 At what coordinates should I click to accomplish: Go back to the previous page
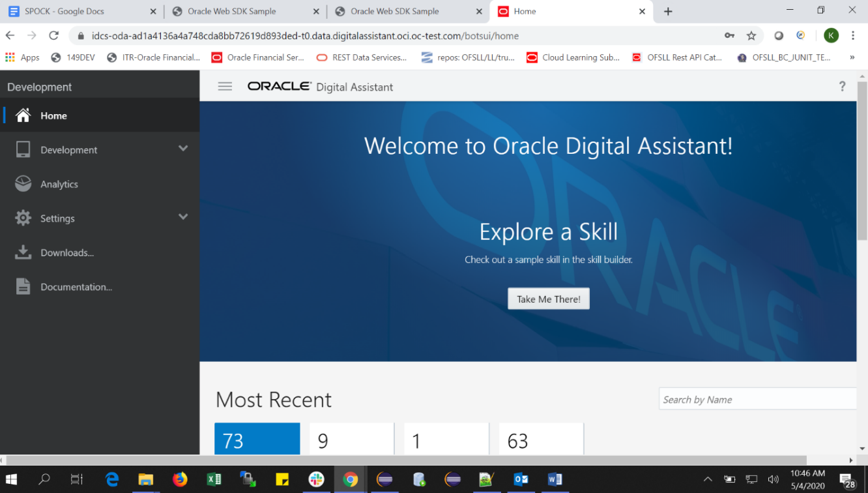pyautogui.click(x=10, y=36)
